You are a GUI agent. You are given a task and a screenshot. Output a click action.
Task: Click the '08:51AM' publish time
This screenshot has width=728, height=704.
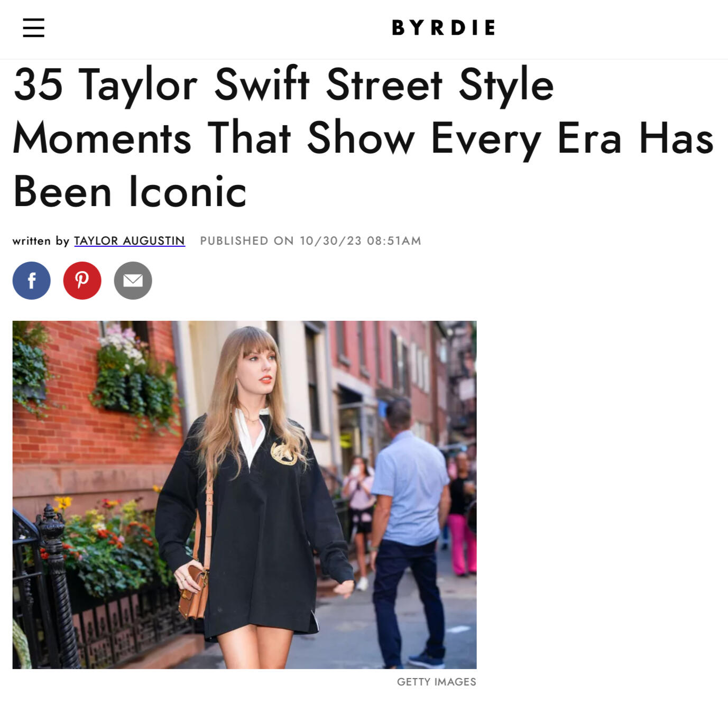click(394, 240)
